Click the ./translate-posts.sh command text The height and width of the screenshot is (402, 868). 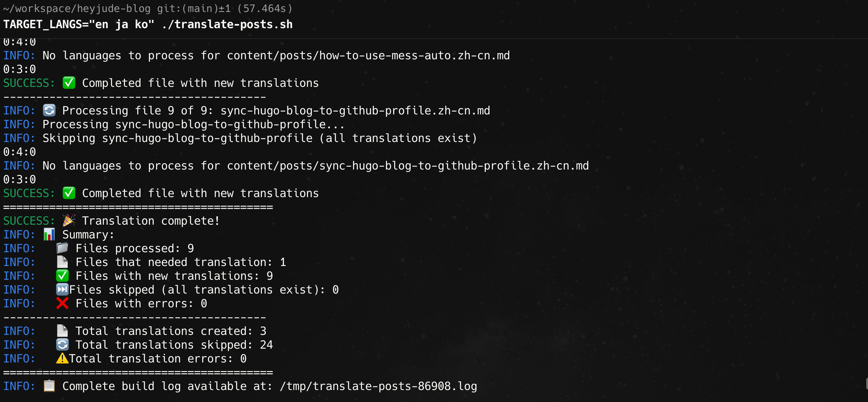[x=227, y=24]
